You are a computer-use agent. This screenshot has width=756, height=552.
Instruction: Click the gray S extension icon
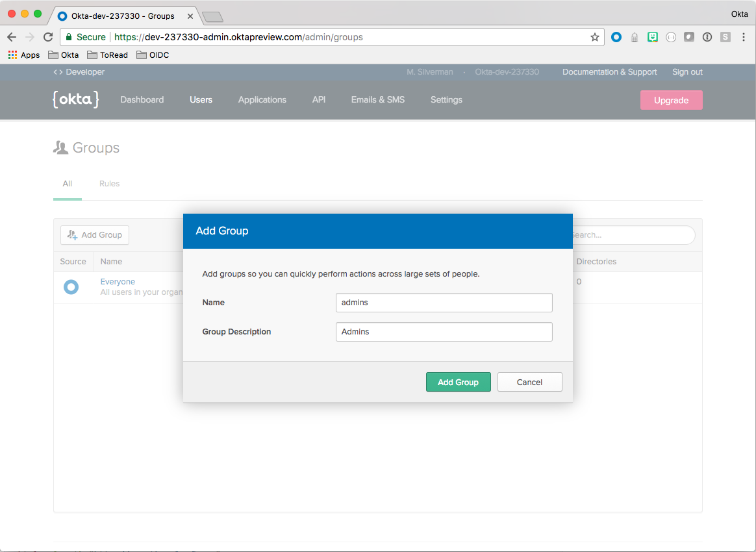point(725,37)
